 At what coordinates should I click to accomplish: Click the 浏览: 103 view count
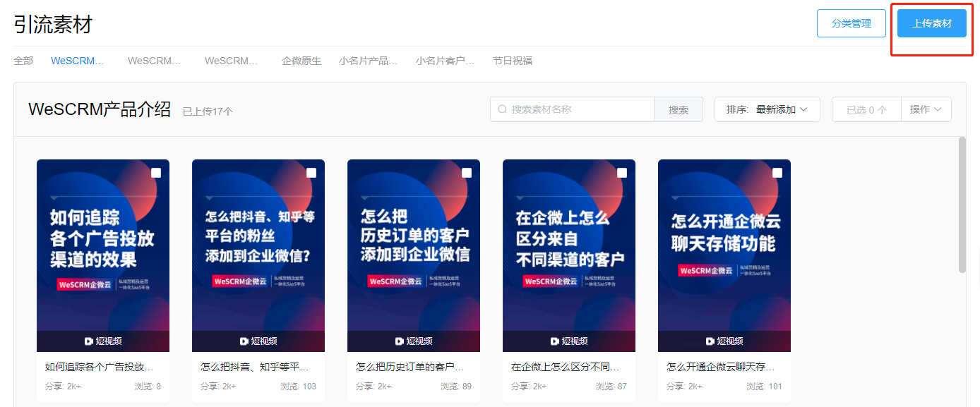coord(298,387)
